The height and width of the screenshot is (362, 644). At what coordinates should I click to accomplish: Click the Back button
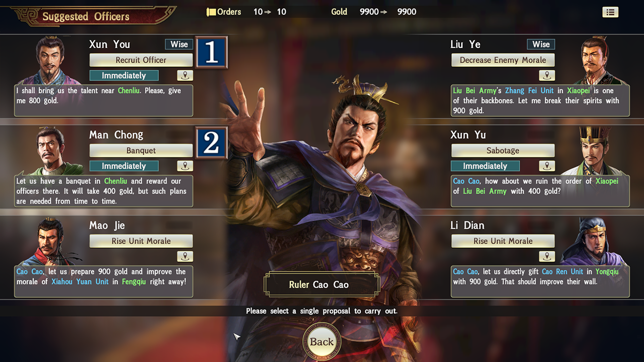pyautogui.click(x=321, y=342)
